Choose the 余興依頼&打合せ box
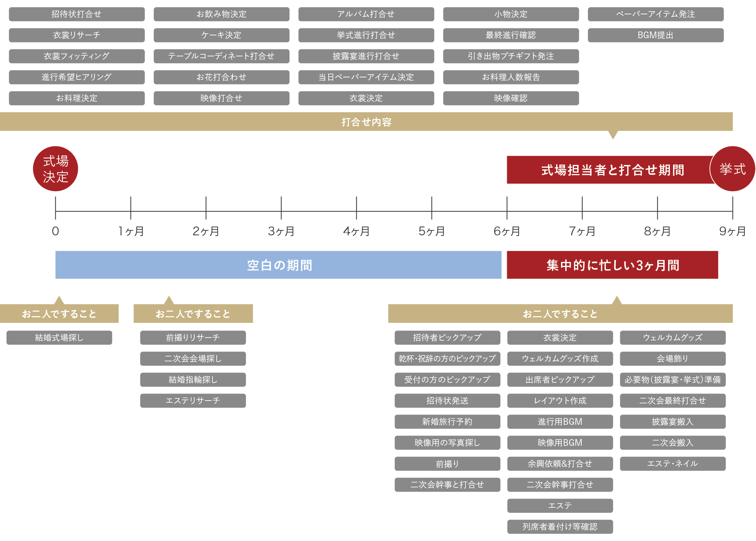 click(560, 464)
